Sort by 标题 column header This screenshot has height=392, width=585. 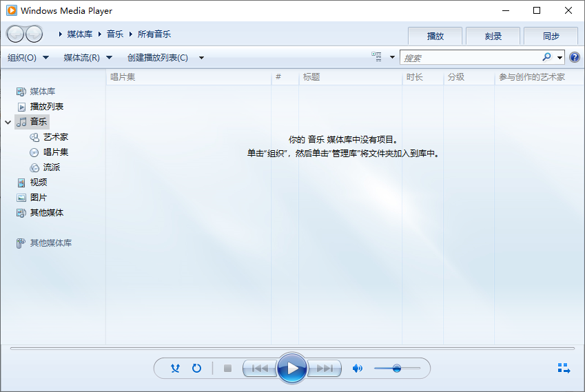click(x=350, y=77)
